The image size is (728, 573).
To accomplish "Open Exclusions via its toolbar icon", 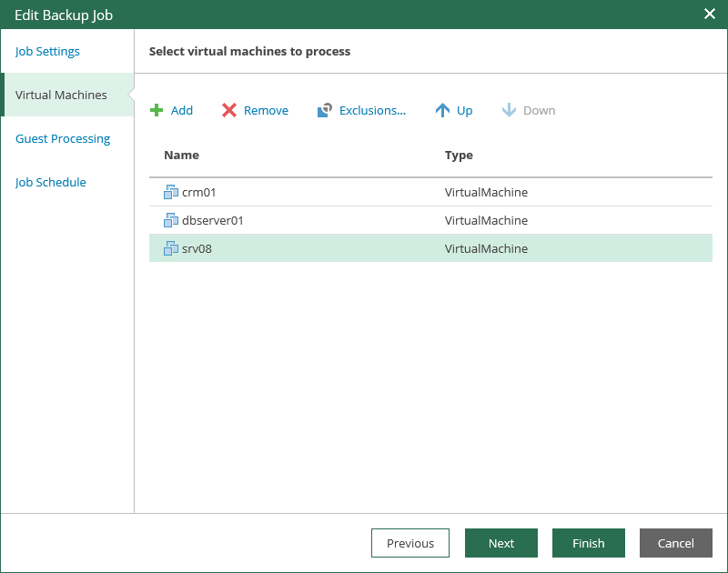I will (325, 110).
